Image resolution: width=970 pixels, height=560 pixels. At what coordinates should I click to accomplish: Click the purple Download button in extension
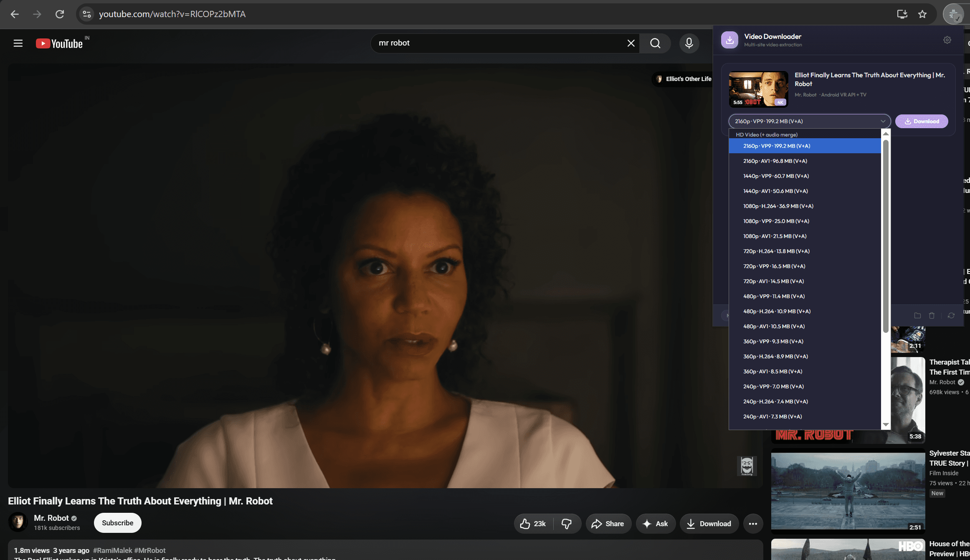(x=922, y=121)
